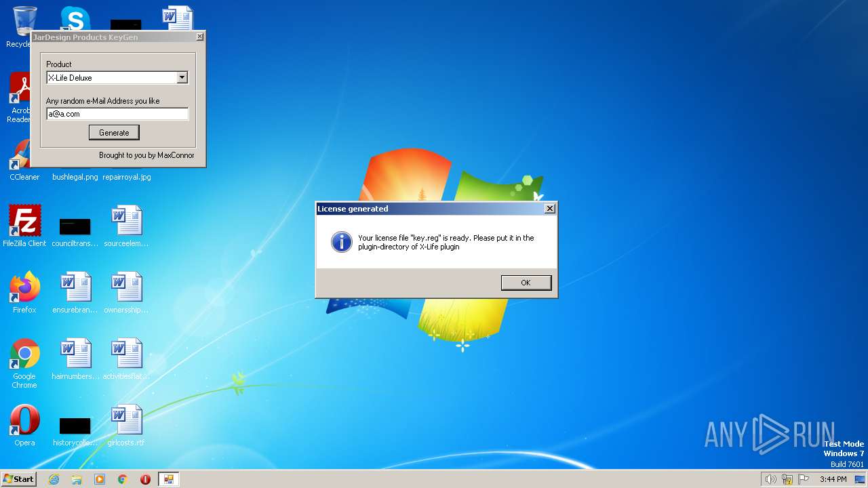Open Windows Media Player from taskbar
This screenshot has height=488, width=868.
pyautogui.click(x=100, y=479)
